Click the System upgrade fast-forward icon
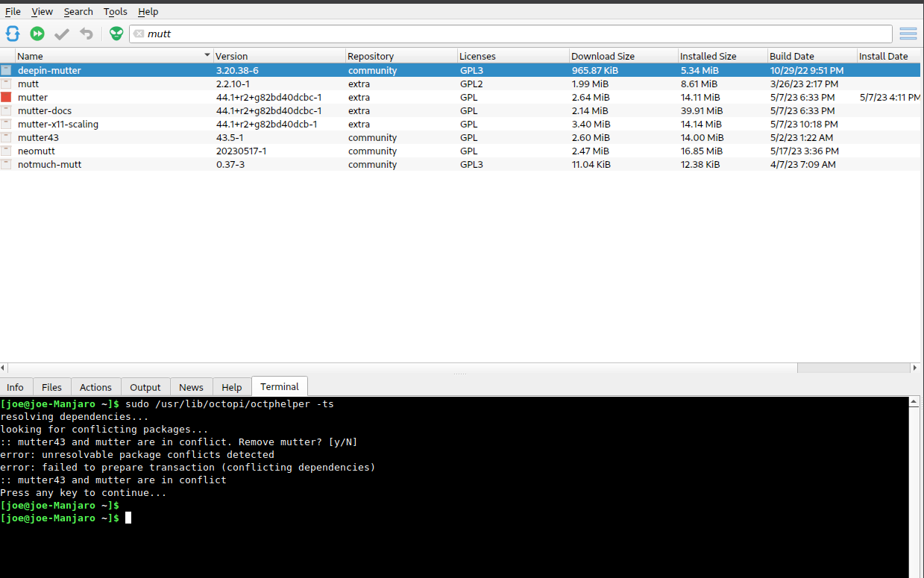924x578 pixels. 37,34
